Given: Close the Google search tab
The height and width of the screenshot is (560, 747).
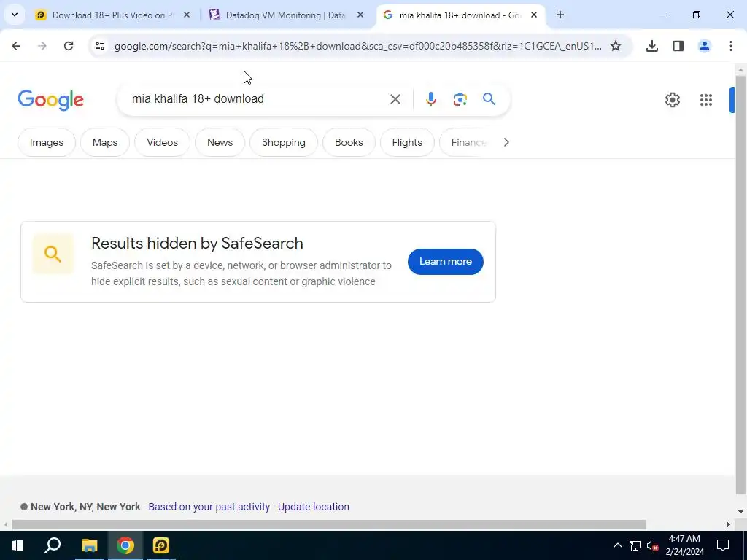Looking at the screenshot, I should point(534,15).
